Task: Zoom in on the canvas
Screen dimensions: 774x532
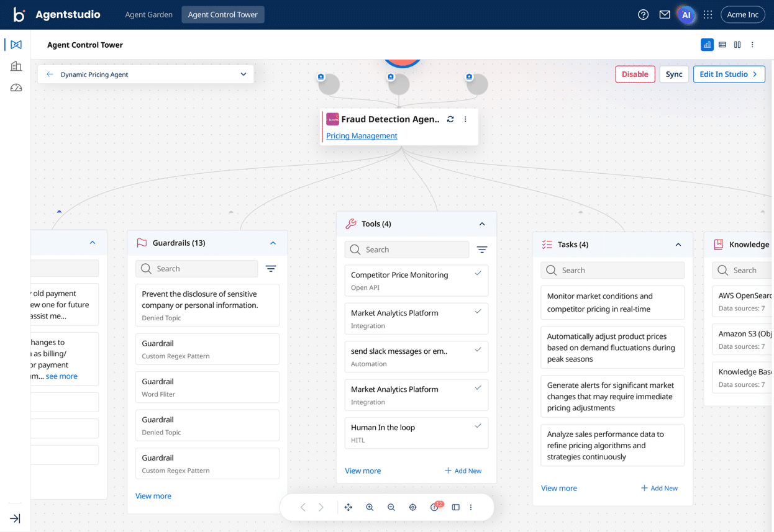Action: 370,507
